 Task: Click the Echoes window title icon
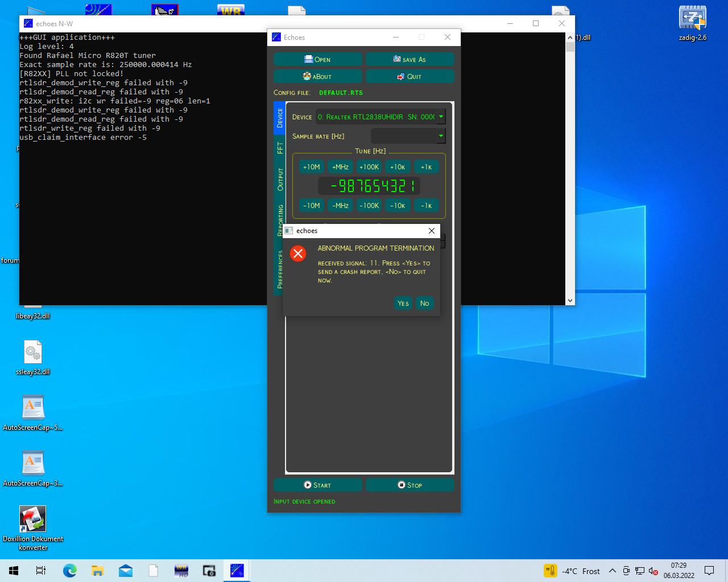pyautogui.click(x=276, y=37)
